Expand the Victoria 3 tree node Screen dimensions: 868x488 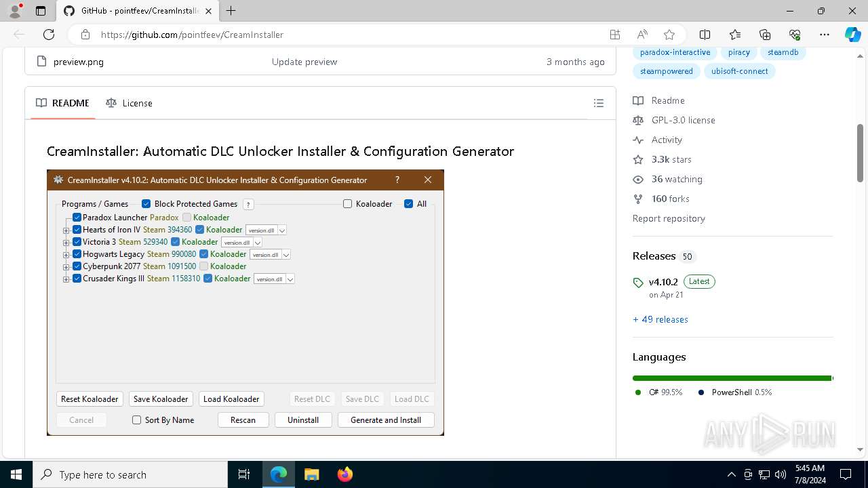coord(66,243)
